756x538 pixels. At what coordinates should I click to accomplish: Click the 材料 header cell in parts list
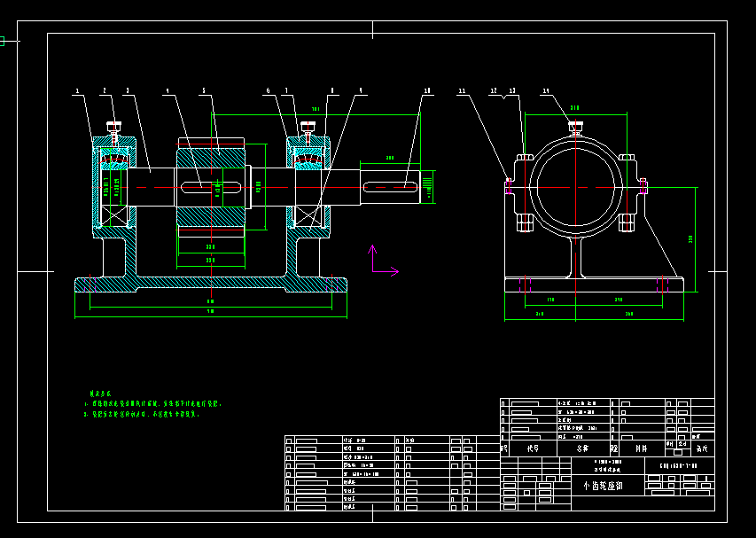(642, 448)
